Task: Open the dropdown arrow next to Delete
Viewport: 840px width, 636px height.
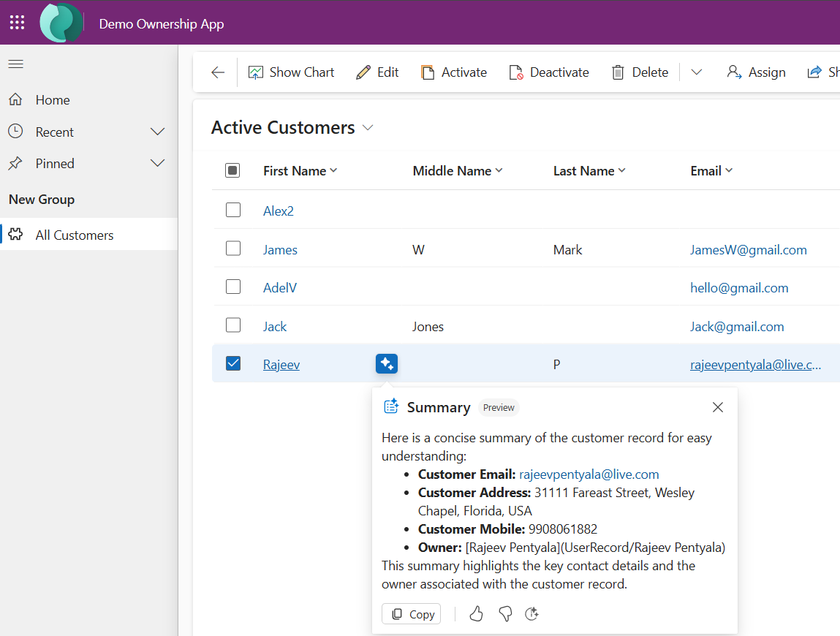Action: [x=696, y=72]
